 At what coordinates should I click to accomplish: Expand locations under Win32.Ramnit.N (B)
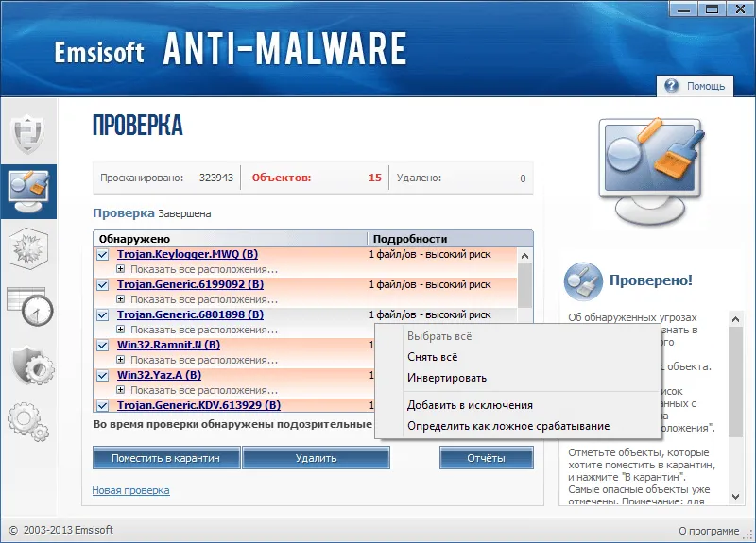(x=121, y=360)
